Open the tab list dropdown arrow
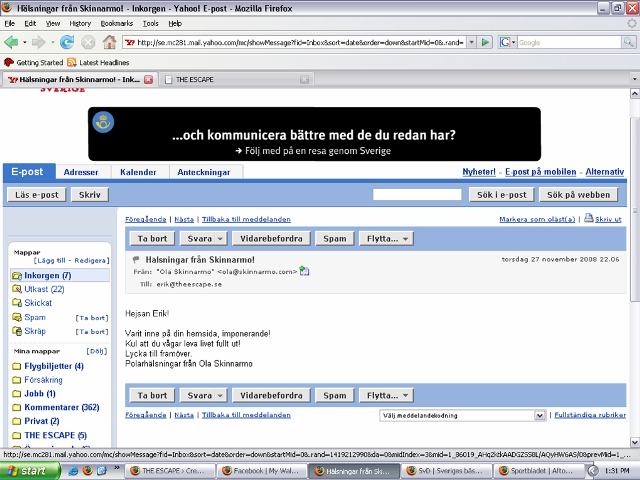Screen dimensions: 640x480 click(x=634, y=79)
